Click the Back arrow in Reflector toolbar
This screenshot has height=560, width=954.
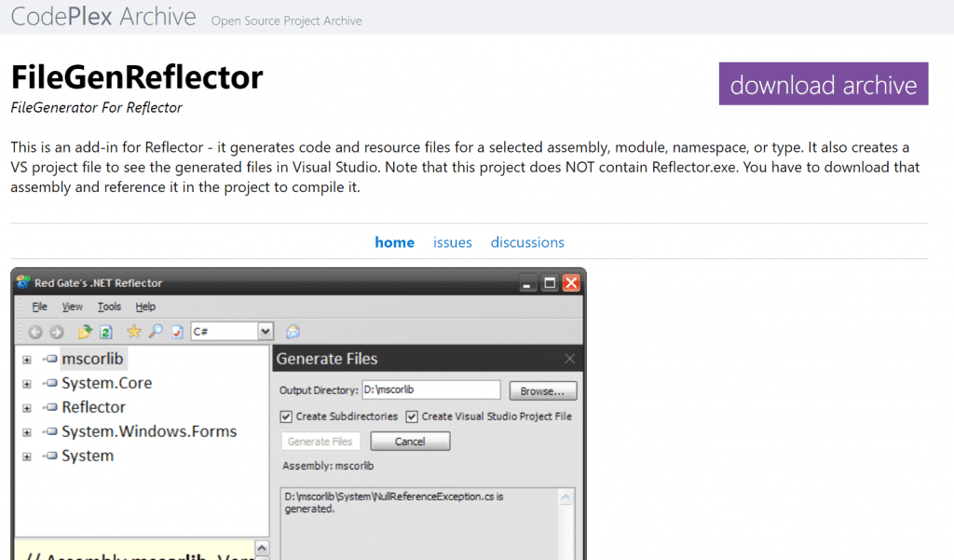35,332
